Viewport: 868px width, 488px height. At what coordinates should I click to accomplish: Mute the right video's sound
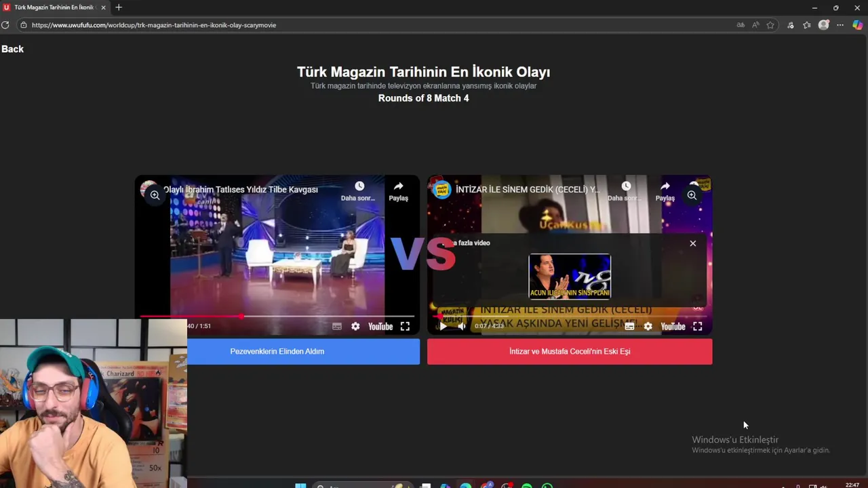coord(461,326)
